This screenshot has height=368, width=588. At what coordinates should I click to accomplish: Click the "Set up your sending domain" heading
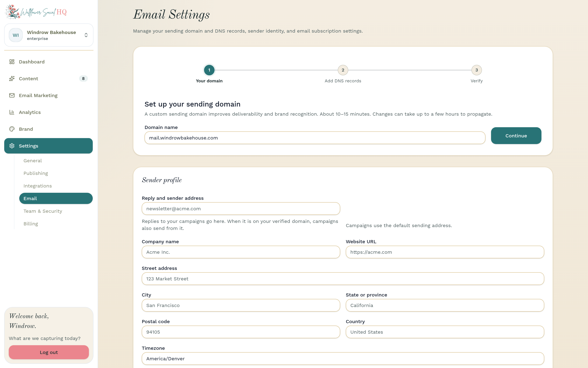tap(192, 104)
